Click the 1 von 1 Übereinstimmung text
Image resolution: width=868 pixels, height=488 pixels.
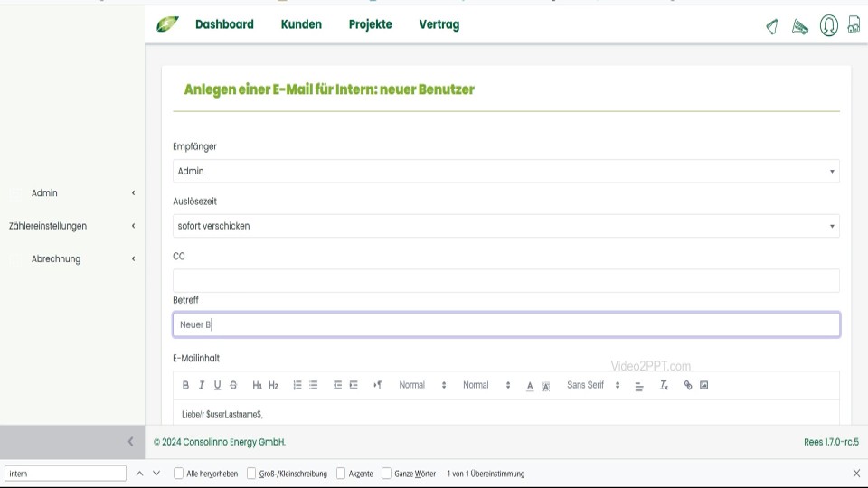coord(486,474)
